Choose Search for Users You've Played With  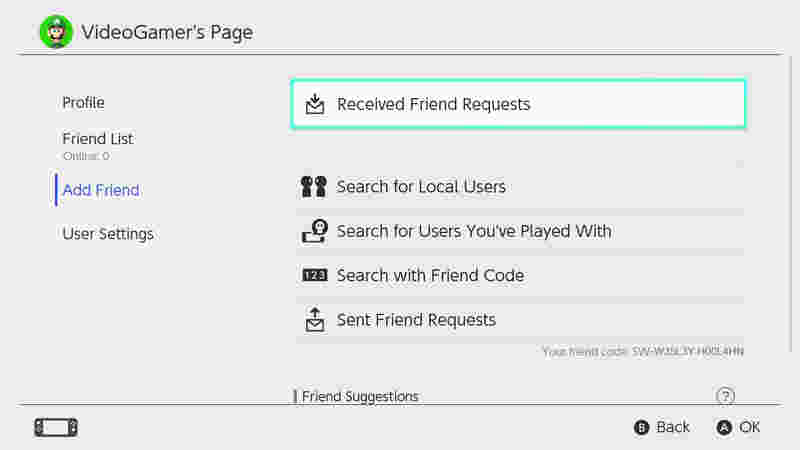coord(519,231)
